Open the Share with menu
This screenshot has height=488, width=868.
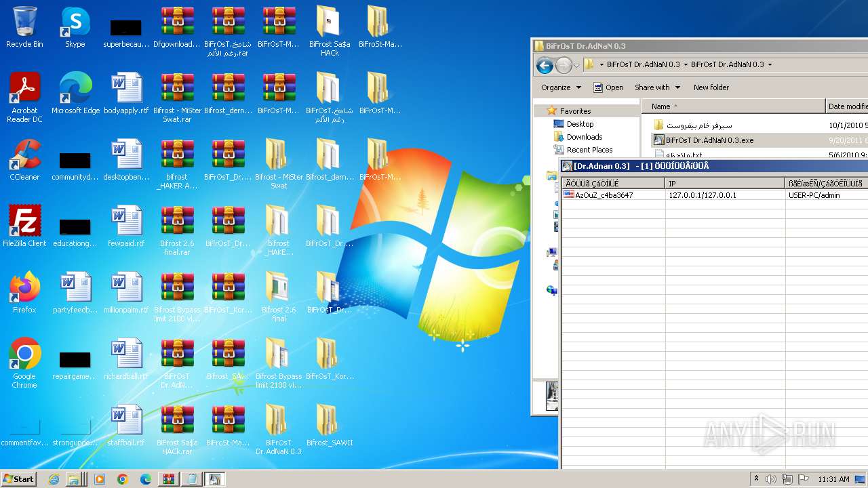click(657, 87)
